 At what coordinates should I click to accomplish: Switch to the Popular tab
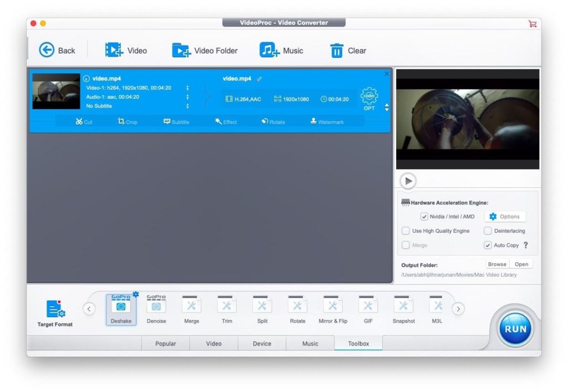(x=165, y=343)
